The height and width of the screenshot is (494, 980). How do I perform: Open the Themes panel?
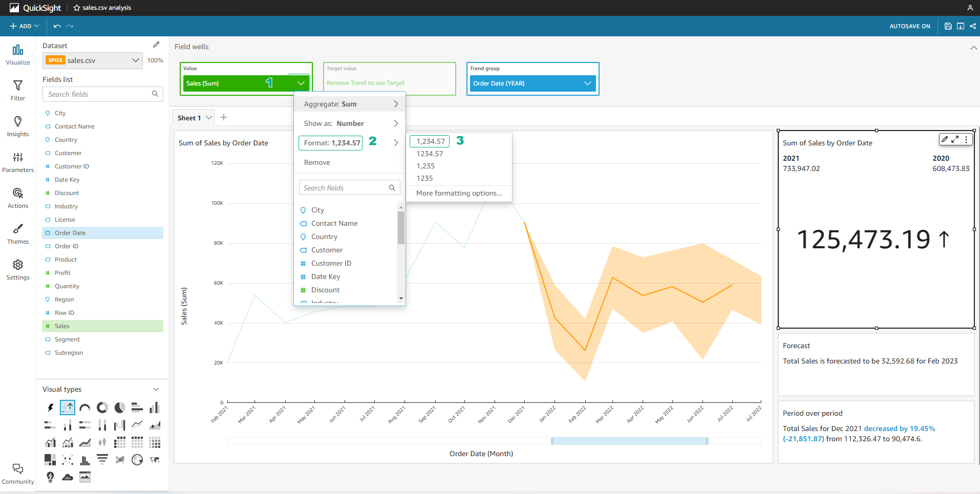(18, 234)
